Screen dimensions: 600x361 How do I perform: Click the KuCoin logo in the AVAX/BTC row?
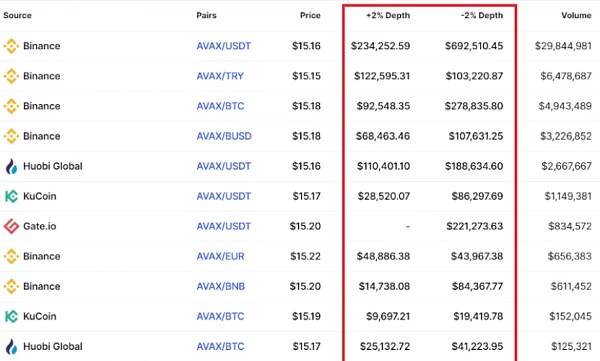click(11, 317)
